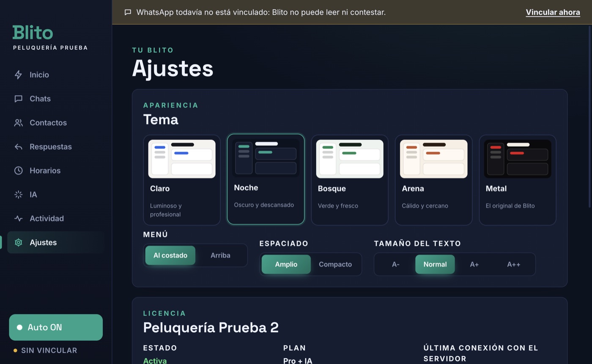Screen dimensions: 592x364
Task: Click the Claro theme preview thumbnail
Action: tap(182, 159)
